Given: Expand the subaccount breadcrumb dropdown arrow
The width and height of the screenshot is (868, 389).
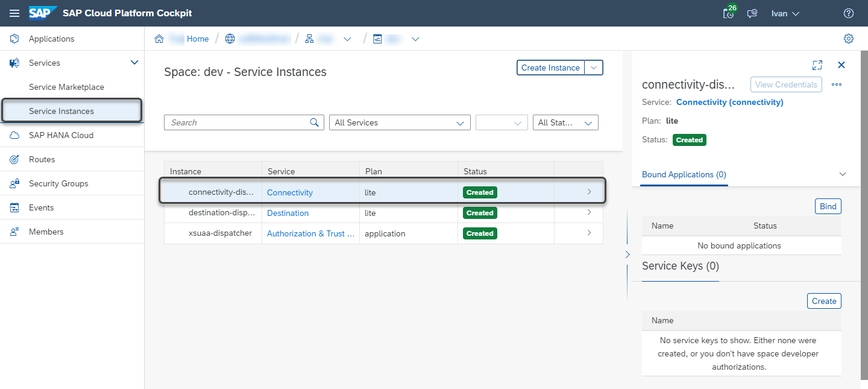Looking at the screenshot, I should [x=347, y=39].
